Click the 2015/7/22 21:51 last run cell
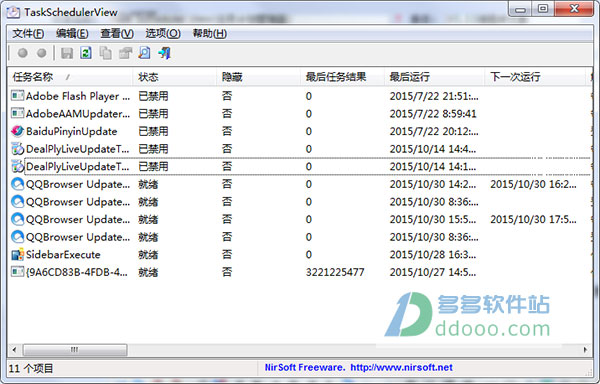 [x=434, y=96]
